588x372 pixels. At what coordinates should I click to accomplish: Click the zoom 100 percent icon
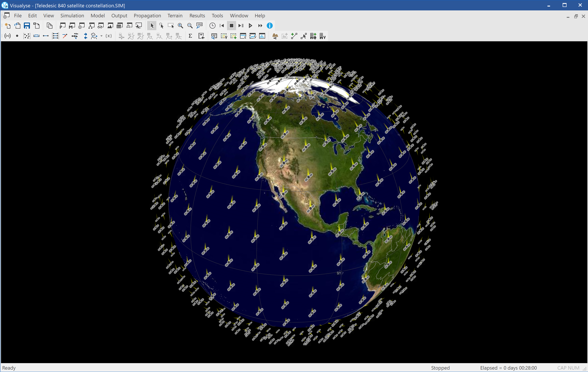pyautogui.click(x=199, y=26)
